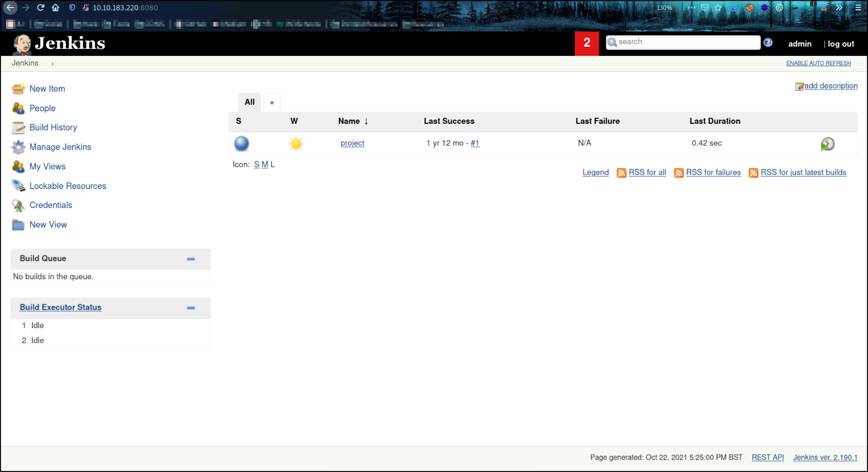Click the 0.42 sec duration cell
This screenshot has width=868, height=472.
(707, 143)
